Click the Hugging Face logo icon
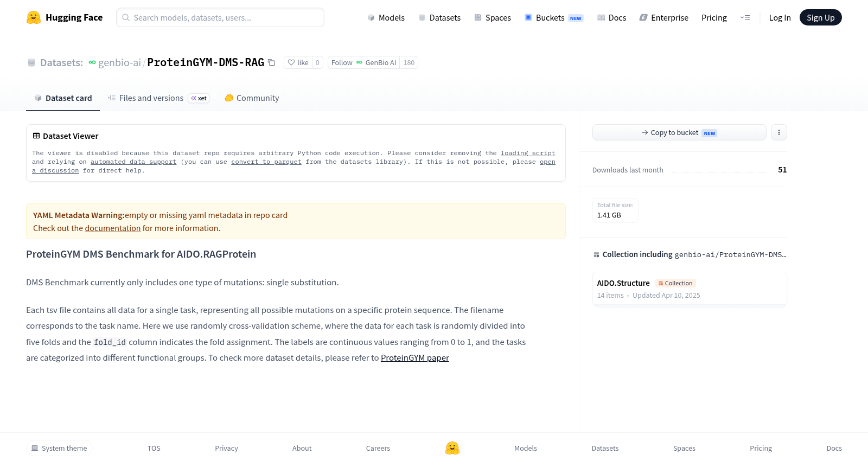 click(x=34, y=17)
